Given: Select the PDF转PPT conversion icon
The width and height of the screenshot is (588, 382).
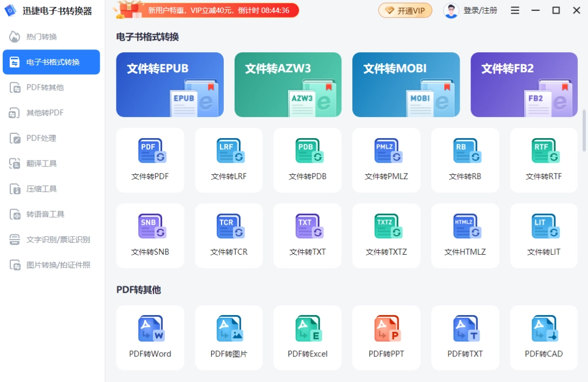Looking at the screenshot, I should point(386,337).
